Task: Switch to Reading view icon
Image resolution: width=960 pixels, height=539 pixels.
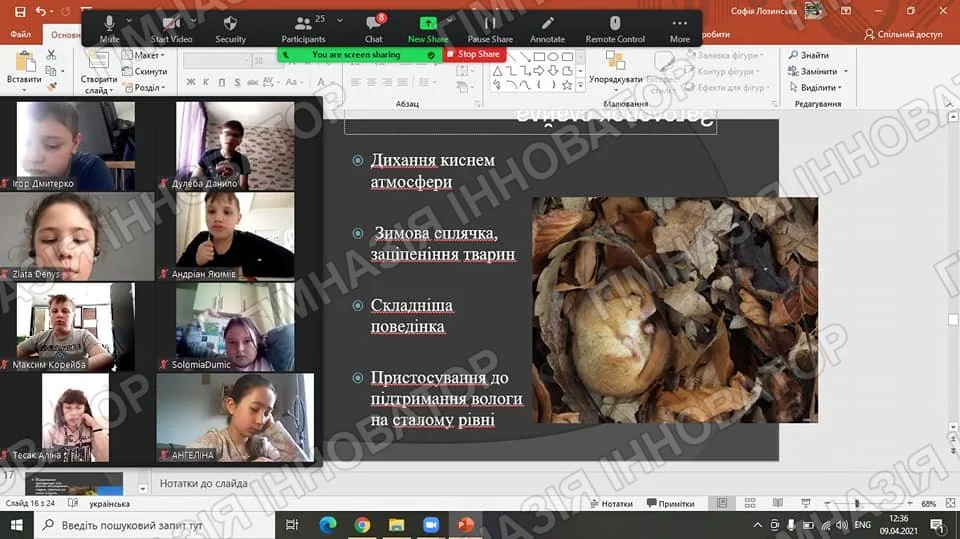Action: [x=778, y=503]
